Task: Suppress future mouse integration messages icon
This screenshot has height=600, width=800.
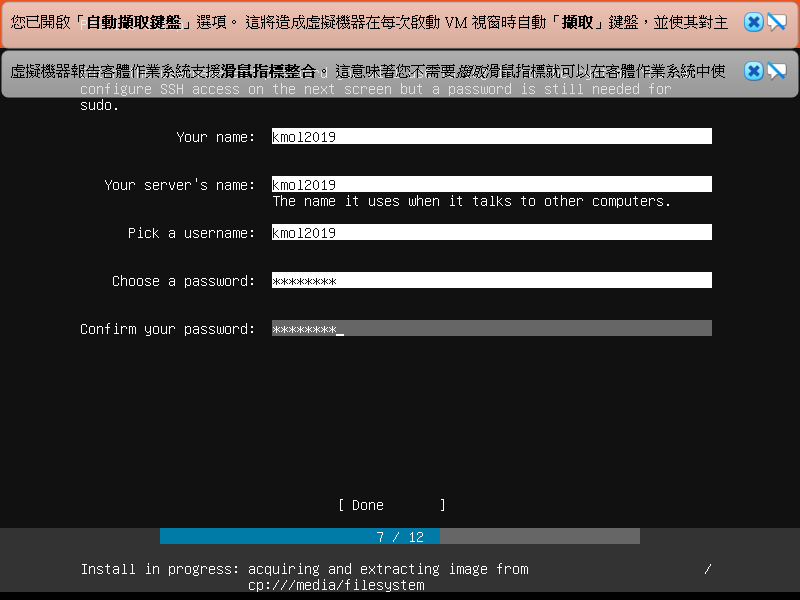Action: point(777,71)
